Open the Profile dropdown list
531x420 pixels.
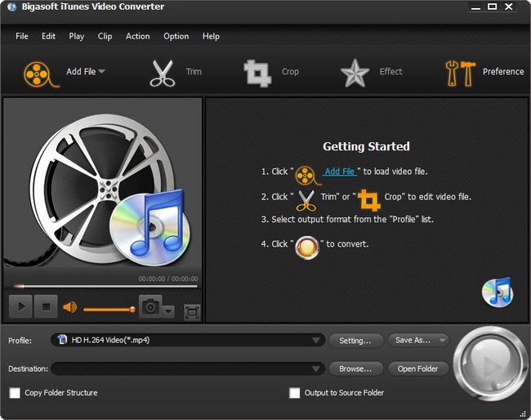(316, 340)
